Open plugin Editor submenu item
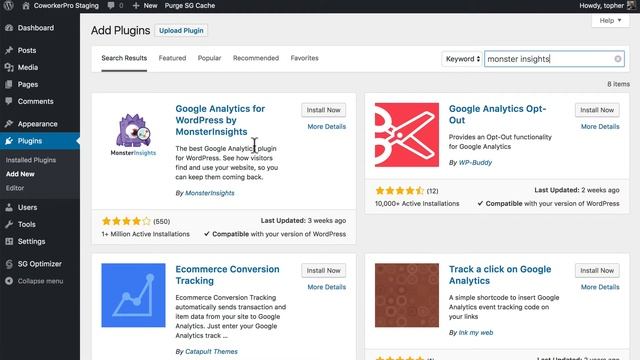The width and height of the screenshot is (640, 360). (x=15, y=188)
